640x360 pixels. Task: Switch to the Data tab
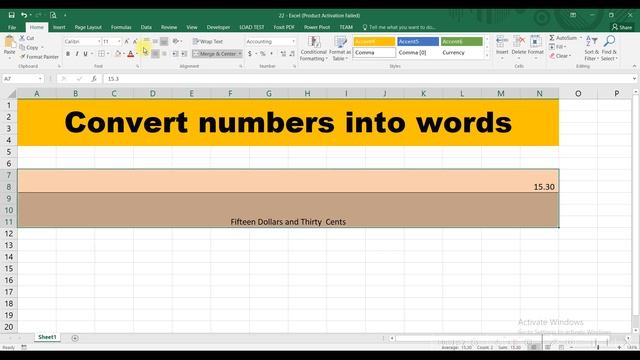[146, 27]
